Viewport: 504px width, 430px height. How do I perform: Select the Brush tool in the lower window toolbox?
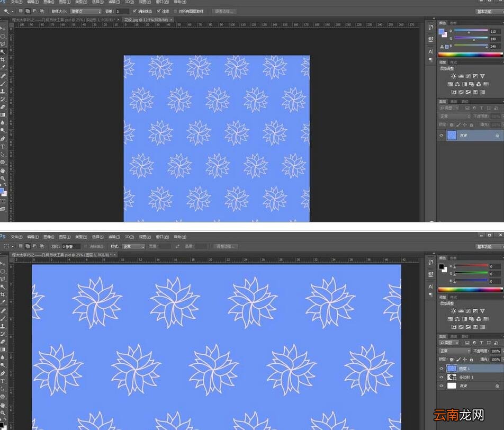click(x=3, y=318)
